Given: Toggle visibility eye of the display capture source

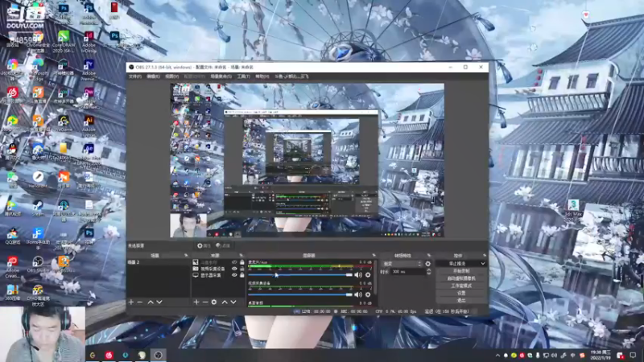Looking at the screenshot, I should 234,275.
